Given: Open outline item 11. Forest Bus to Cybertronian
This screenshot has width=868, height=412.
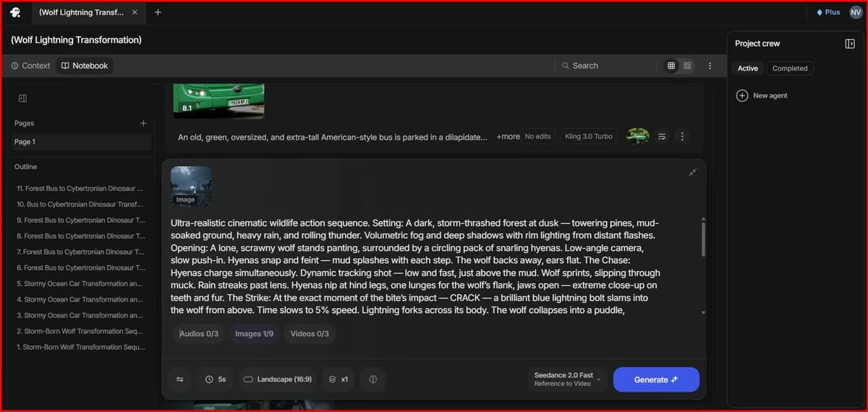Looking at the screenshot, I should 80,188.
